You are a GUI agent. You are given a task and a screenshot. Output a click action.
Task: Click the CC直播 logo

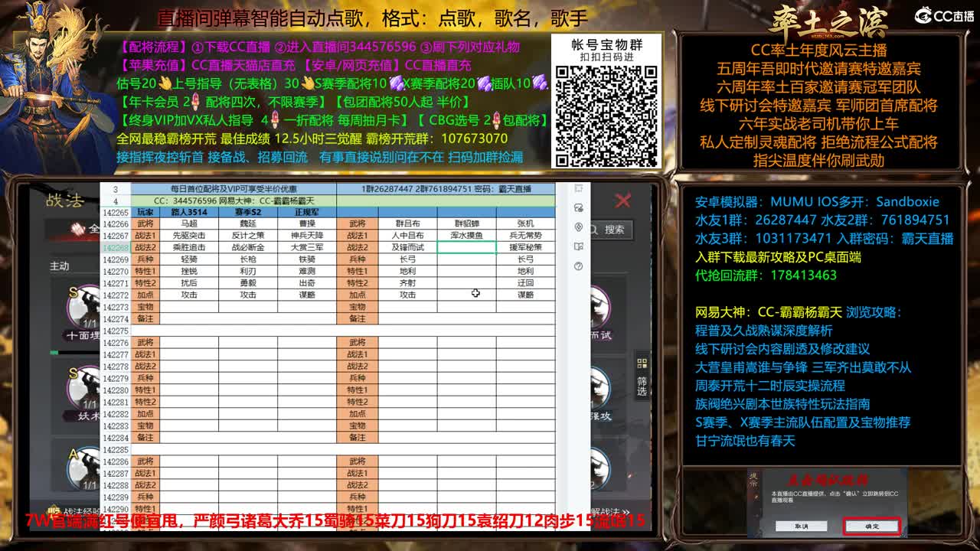coord(945,15)
